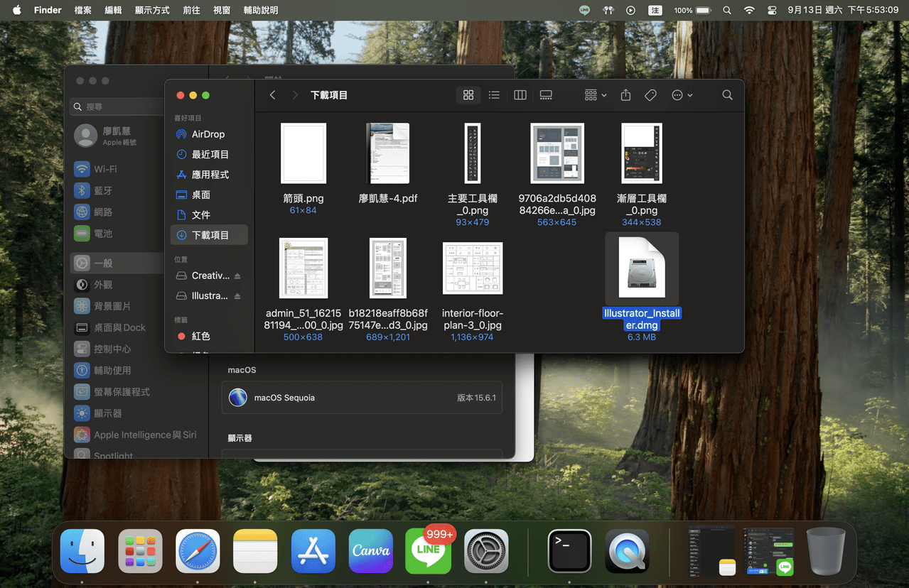
Task: Open the 視窗 menu in menu bar
Action: point(222,11)
